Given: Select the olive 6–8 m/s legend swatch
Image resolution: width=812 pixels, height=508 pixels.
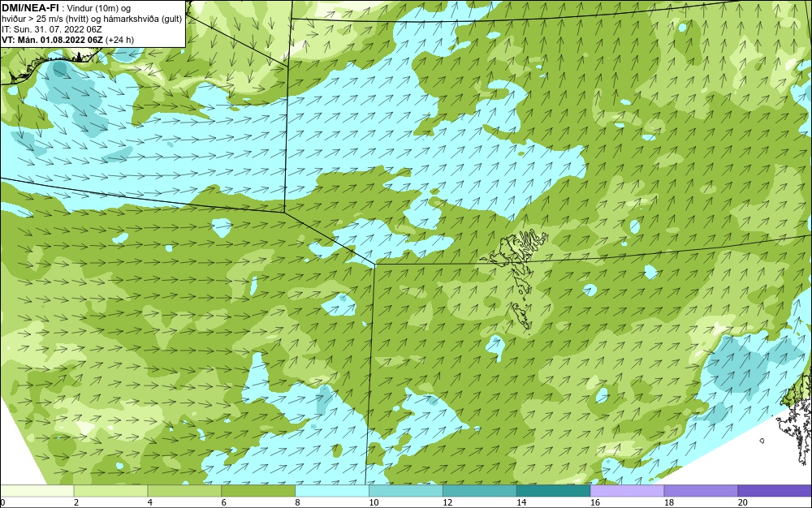Looking at the screenshot, I should coord(258,491).
